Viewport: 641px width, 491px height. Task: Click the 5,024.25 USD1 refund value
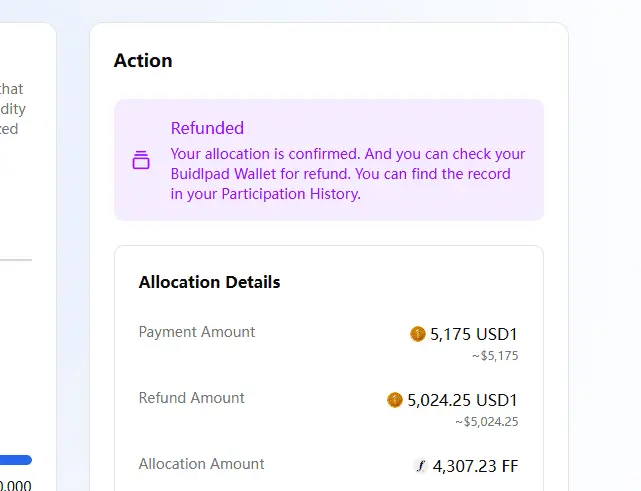[x=462, y=400]
